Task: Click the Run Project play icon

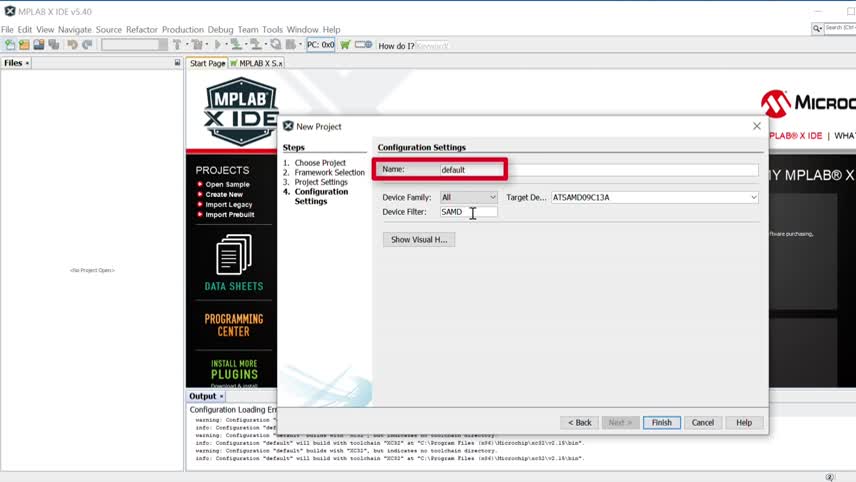Action: coord(218,45)
